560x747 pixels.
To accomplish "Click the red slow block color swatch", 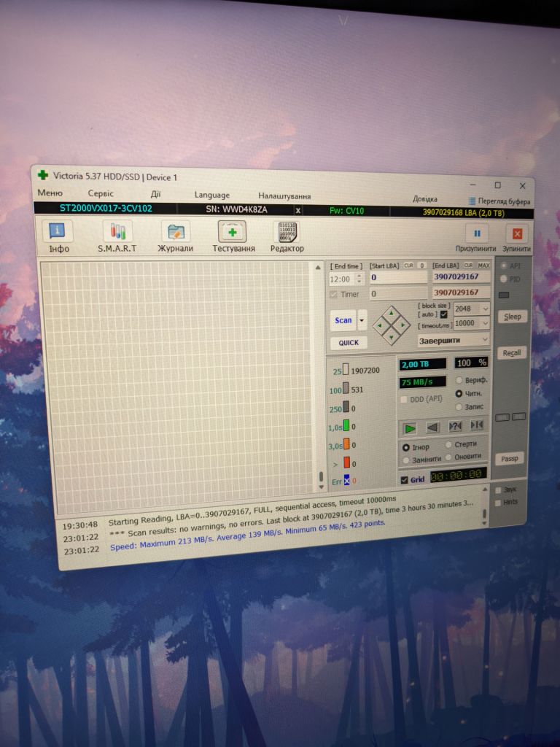I will (x=346, y=462).
